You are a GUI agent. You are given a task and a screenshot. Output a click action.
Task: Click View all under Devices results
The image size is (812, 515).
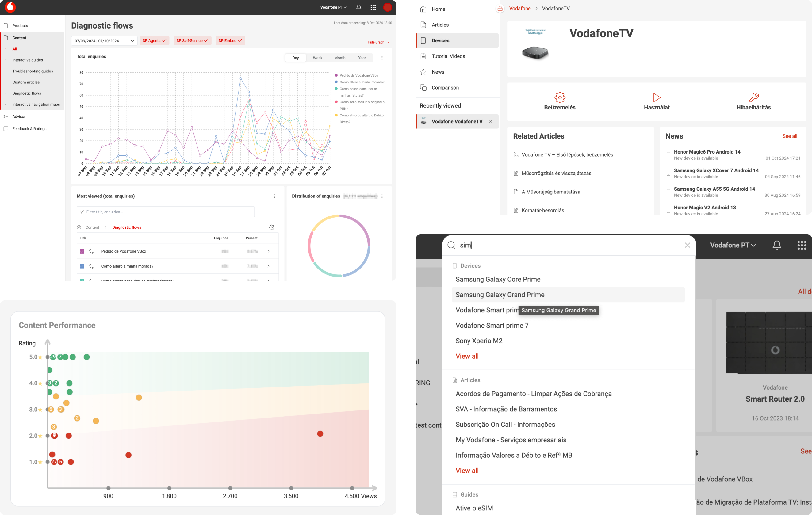(x=467, y=356)
